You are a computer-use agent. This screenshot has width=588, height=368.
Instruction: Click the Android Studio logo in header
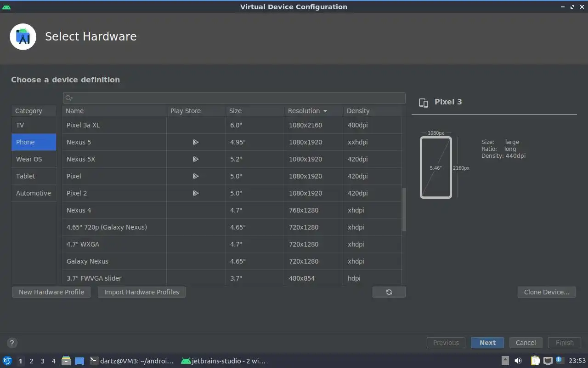tap(23, 37)
